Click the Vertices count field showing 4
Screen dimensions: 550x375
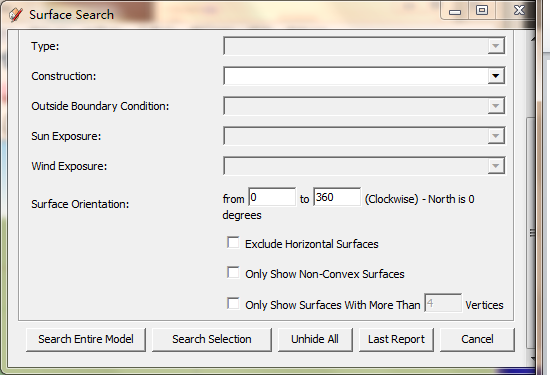[x=443, y=303]
